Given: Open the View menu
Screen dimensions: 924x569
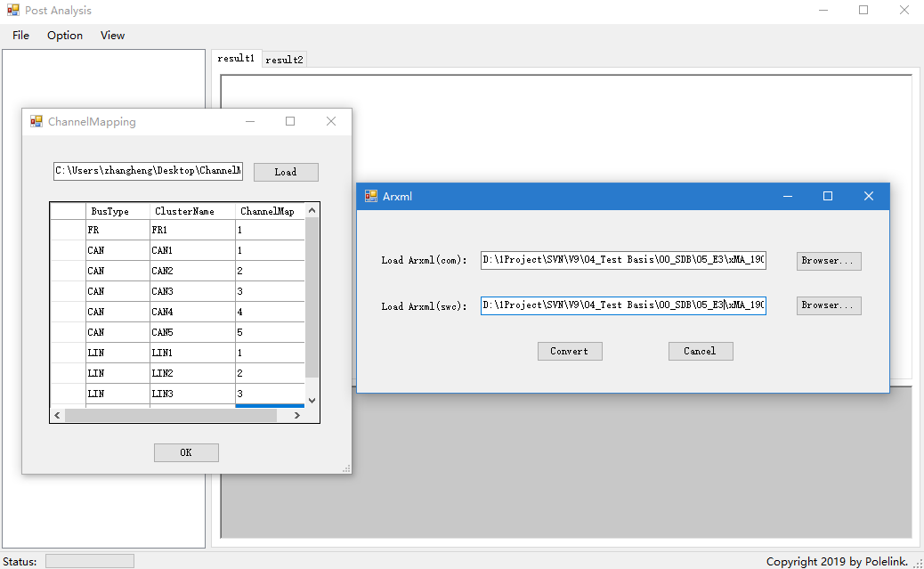Looking at the screenshot, I should click(x=112, y=36).
